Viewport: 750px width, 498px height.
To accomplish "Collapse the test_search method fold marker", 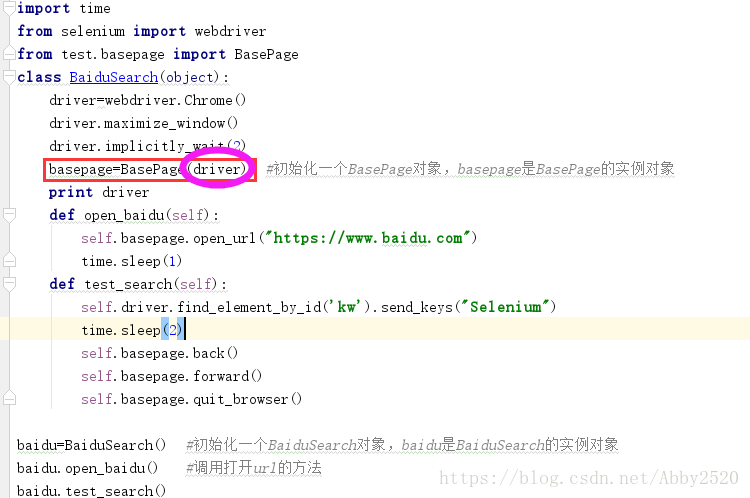I will point(9,284).
